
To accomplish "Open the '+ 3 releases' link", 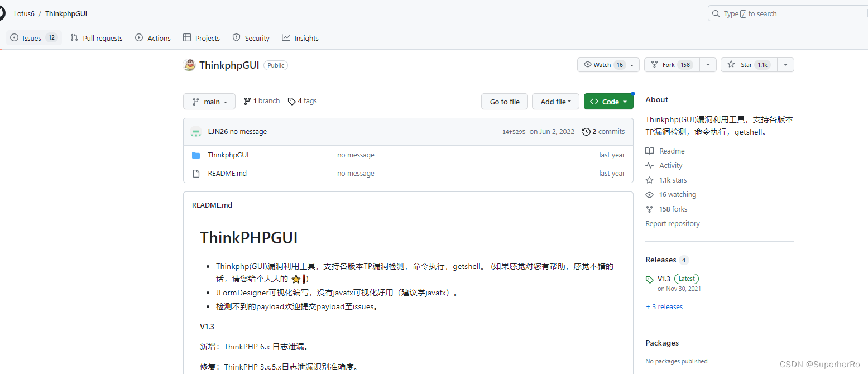I will (x=664, y=306).
